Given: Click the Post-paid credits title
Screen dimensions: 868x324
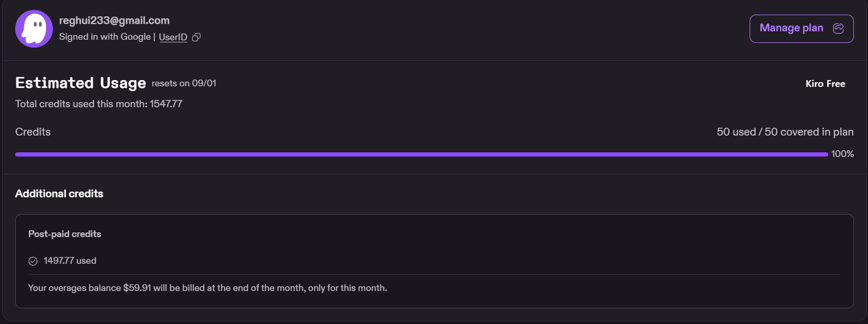Looking at the screenshot, I should 64,234.
